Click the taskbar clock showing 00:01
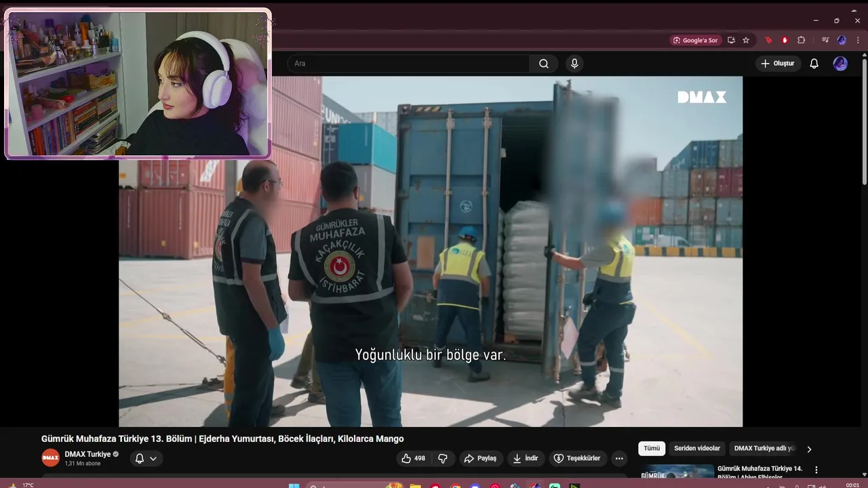868x488 pixels. tap(853, 485)
